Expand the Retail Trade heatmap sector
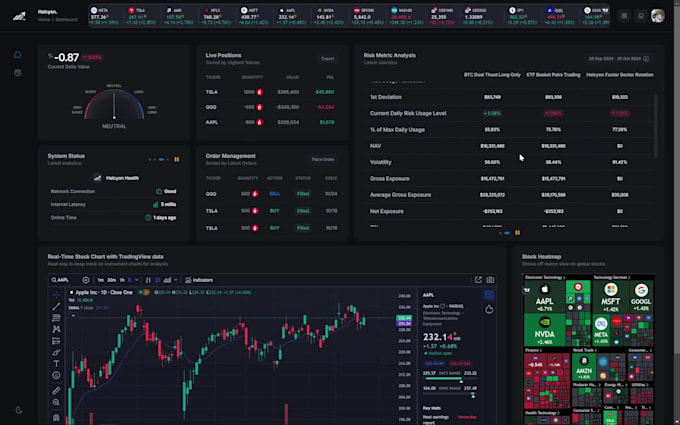680x425 pixels. click(x=585, y=350)
